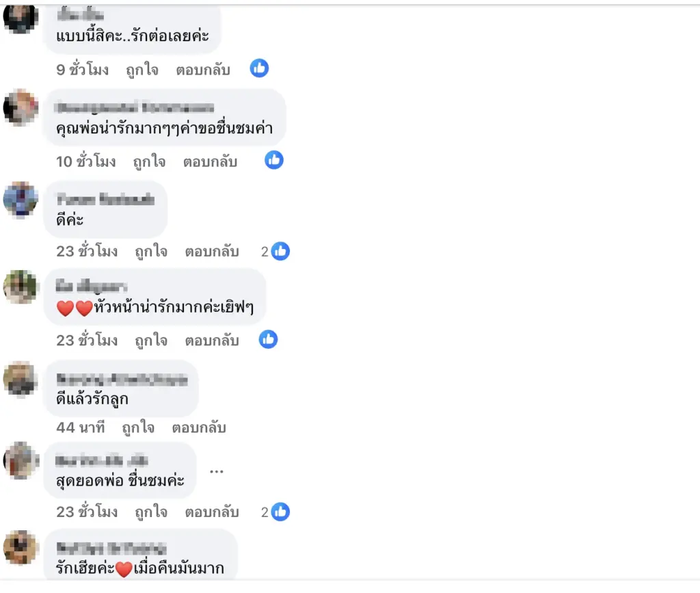700x593 pixels.
Task: Reply to the แบบนี้สิคะ comment with ตอบกลับ
Action: click(203, 70)
